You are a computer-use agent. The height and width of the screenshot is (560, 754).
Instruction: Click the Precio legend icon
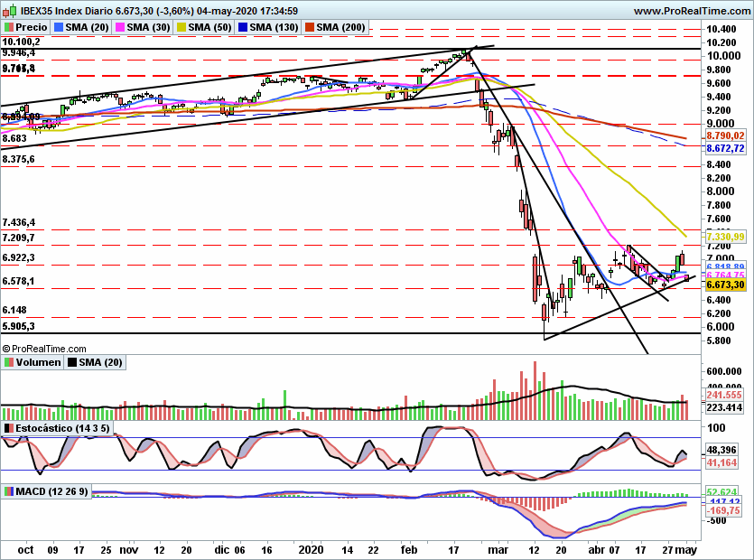tap(9, 28)
